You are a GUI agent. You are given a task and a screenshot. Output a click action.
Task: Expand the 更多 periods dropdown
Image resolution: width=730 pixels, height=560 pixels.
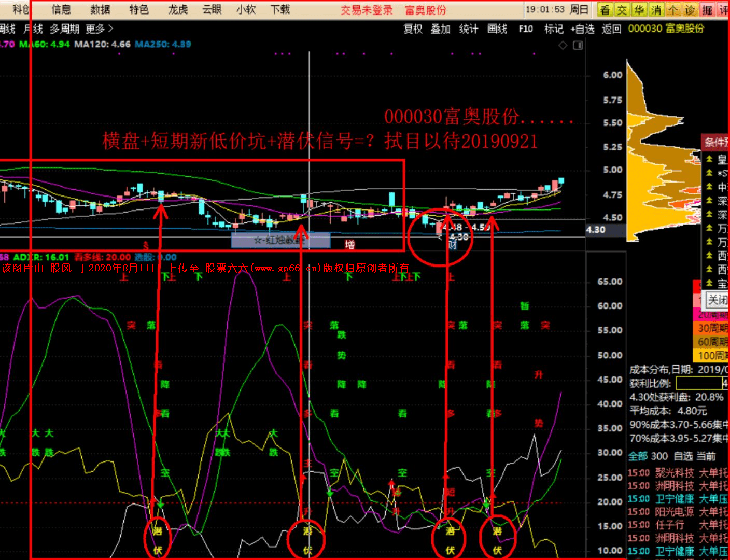[x=99, y=29]
